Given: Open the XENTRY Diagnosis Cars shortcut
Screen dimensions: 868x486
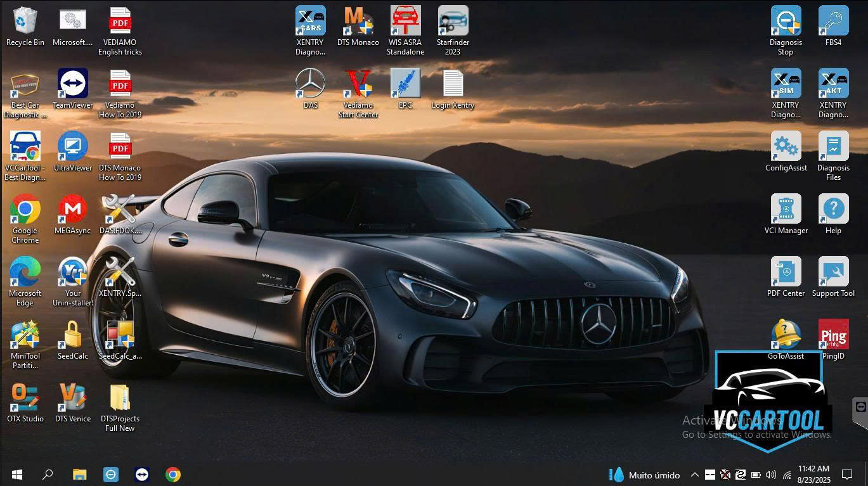Looking at the screenshot, I should click(310, 22).
